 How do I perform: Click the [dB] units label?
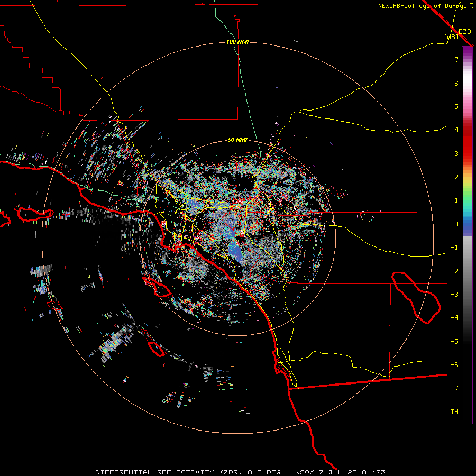coord(452,36)
